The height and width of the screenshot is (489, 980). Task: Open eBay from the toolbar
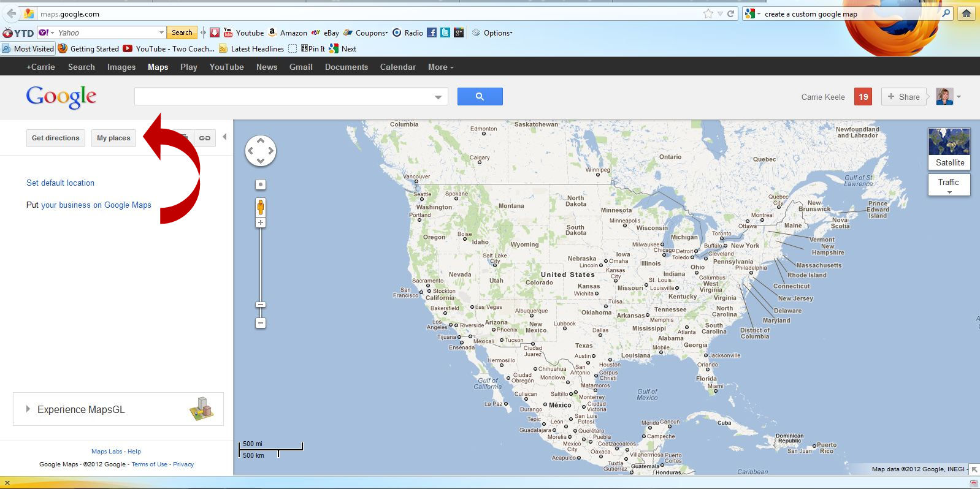click(325, 32)
